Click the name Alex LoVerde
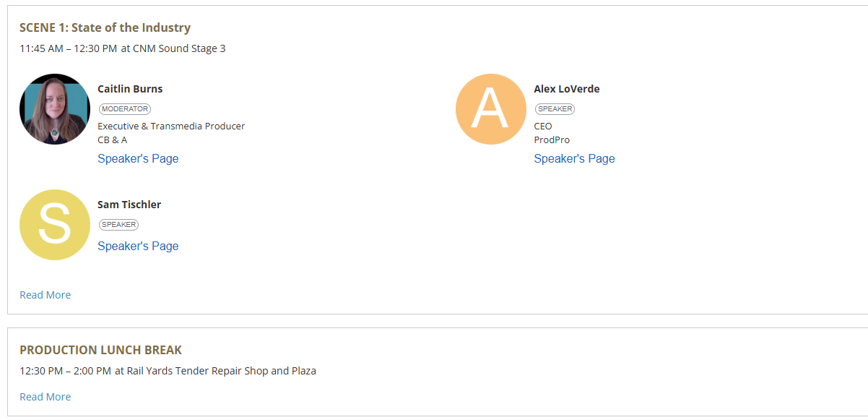The height and width of the screenshot is (420, 868). click(x=567, y=89)
